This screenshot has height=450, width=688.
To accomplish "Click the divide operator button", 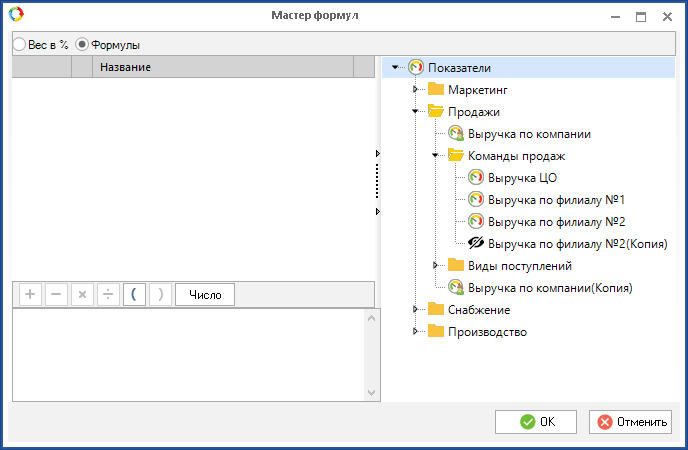I will pos(108,295).
